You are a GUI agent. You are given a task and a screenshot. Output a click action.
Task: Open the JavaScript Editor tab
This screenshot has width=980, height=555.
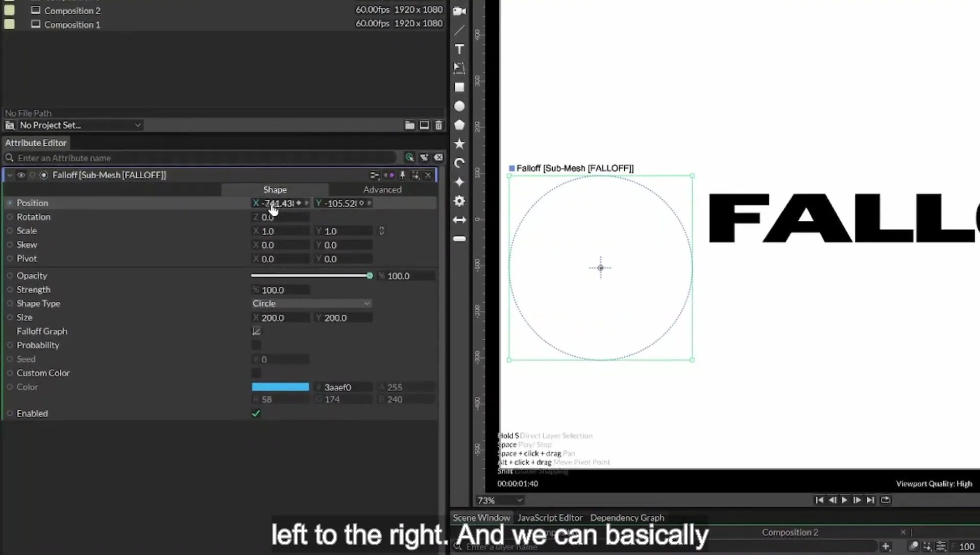tap(550, 518)
